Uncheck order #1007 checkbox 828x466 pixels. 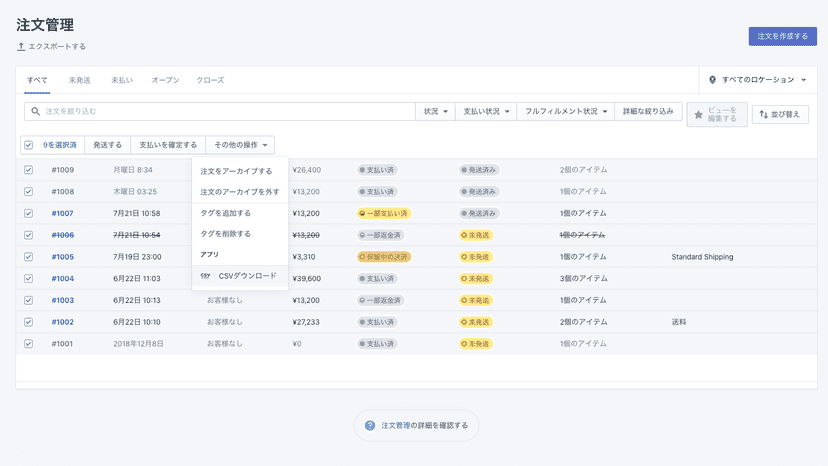pos(29,213)
